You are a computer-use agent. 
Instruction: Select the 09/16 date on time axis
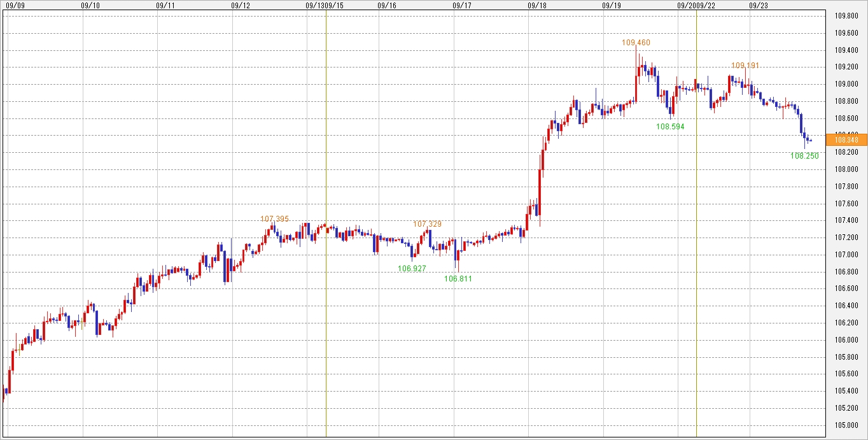click(387, 5)
